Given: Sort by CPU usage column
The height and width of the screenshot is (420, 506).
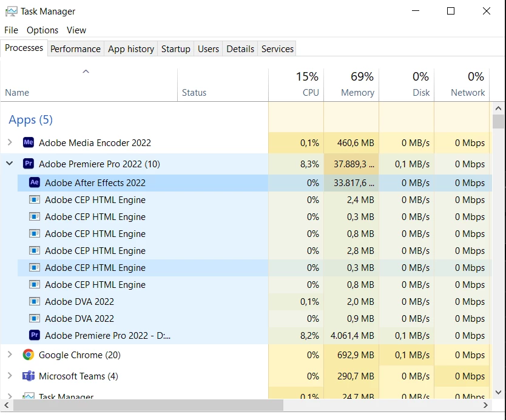Looking at the screenshot, I should 296,85.
